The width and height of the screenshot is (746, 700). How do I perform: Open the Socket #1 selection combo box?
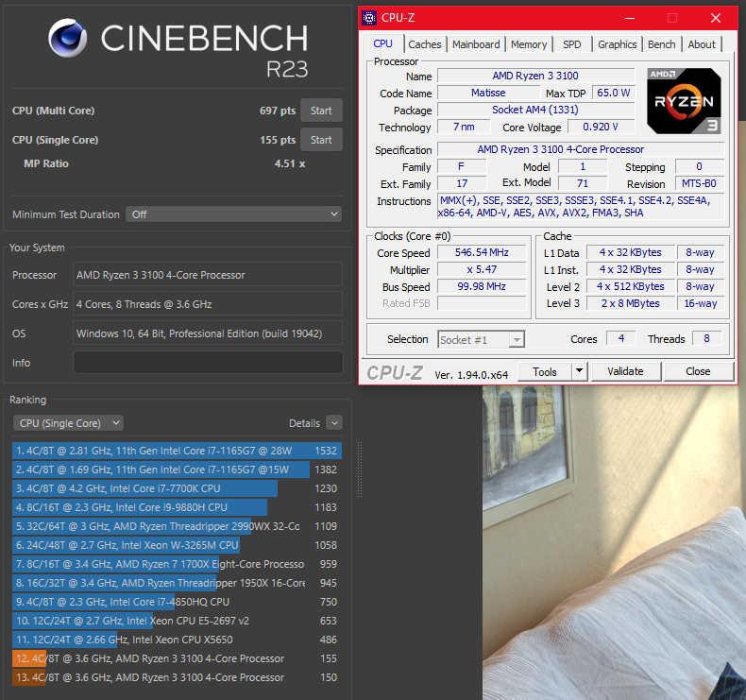point(481,340)
